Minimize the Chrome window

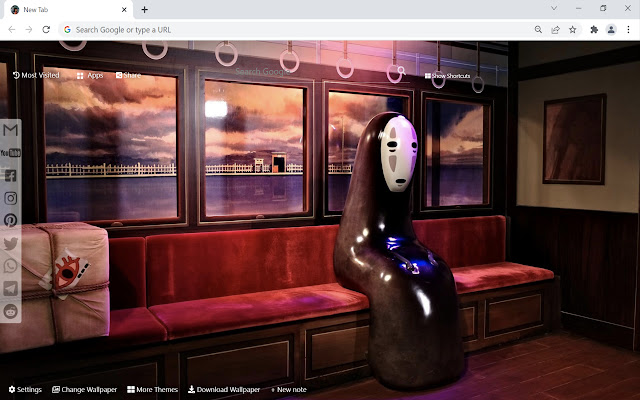coord(578,8)
